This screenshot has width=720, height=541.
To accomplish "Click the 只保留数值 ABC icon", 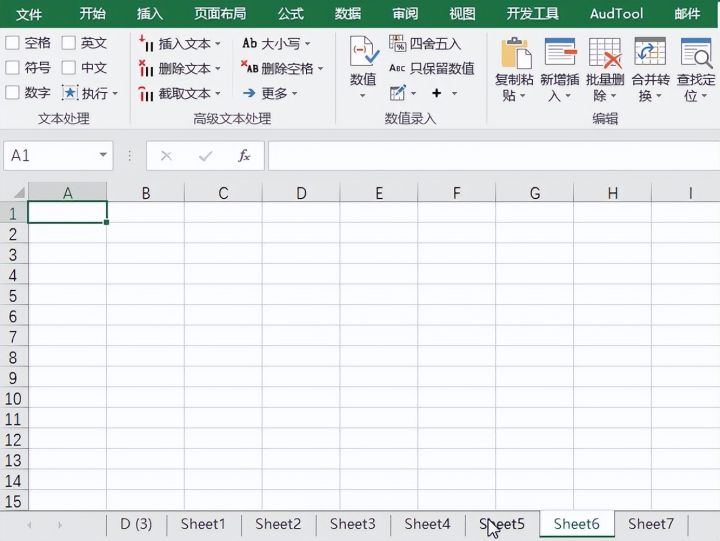I will click(x=397, y=68).
